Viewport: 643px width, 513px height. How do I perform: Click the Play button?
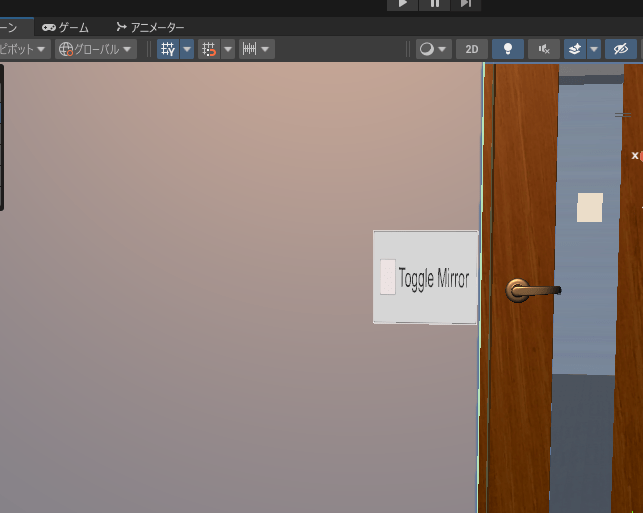[402, 4]
